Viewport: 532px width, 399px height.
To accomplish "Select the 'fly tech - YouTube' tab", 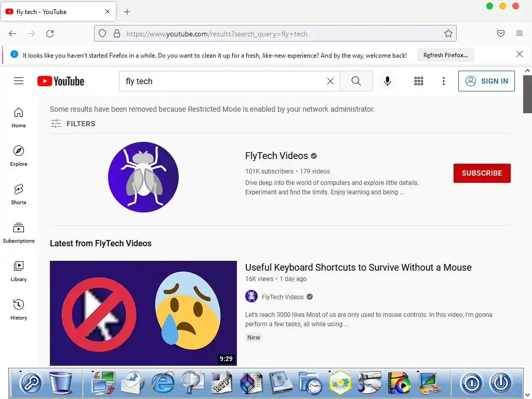I will (58, 11).
